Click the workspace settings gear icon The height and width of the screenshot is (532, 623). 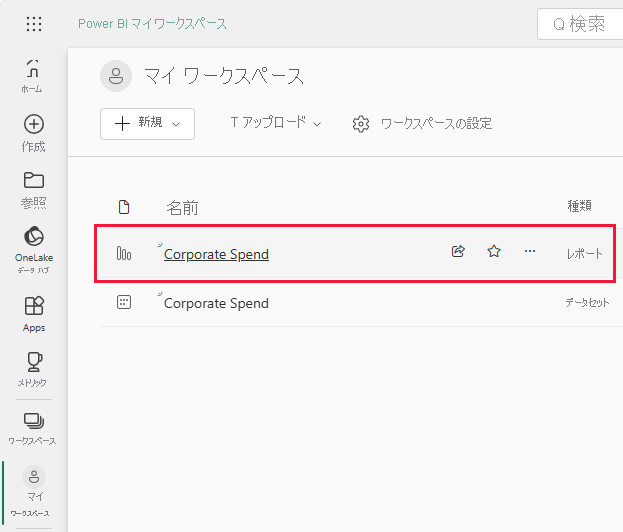[x=360, y=124]
